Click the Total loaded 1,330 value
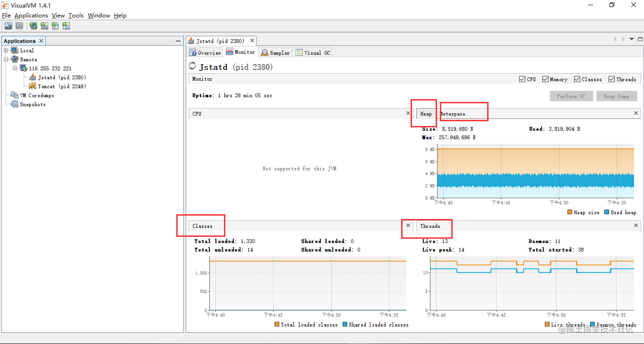This screenshot has height=344, width=644. 248,241
